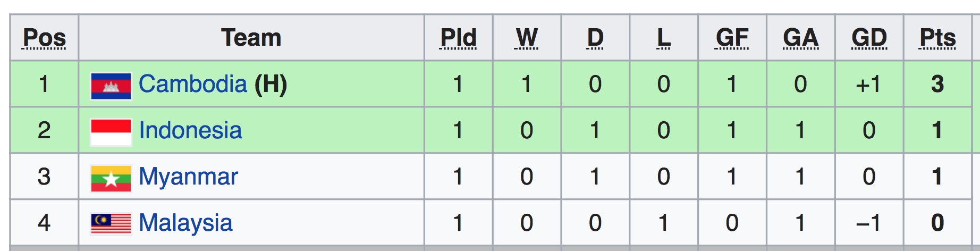Click the Pos column header abbreviation
This screenshot has height=251, width=980.
pyautogui.click(x=44, y=38)
